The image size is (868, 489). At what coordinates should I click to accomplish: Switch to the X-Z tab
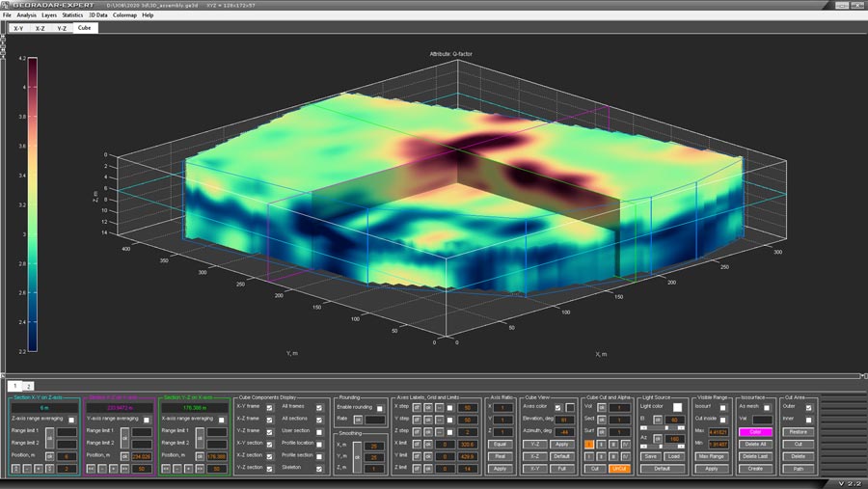(40, 29)
